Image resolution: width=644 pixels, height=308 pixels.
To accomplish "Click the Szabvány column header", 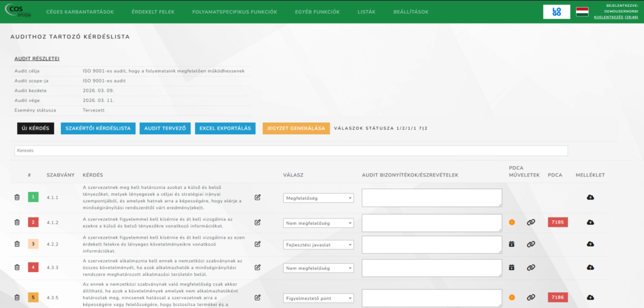I will [x=61, y=175].
